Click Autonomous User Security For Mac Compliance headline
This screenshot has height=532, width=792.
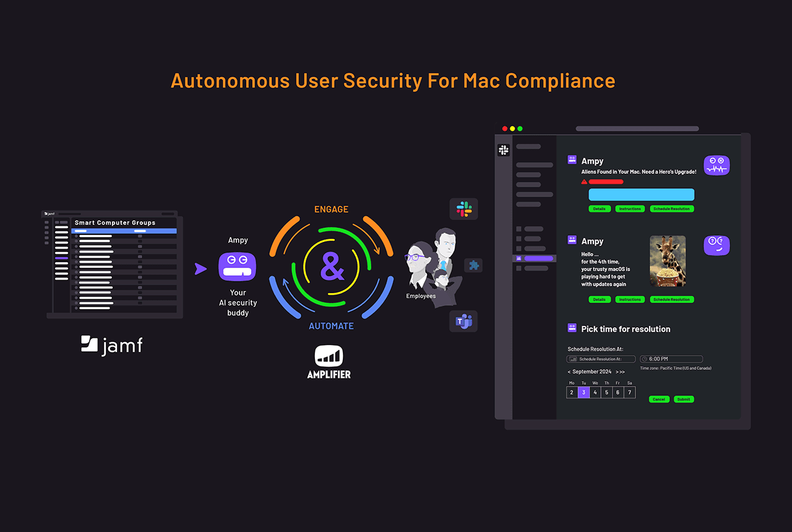pos(393,80)
